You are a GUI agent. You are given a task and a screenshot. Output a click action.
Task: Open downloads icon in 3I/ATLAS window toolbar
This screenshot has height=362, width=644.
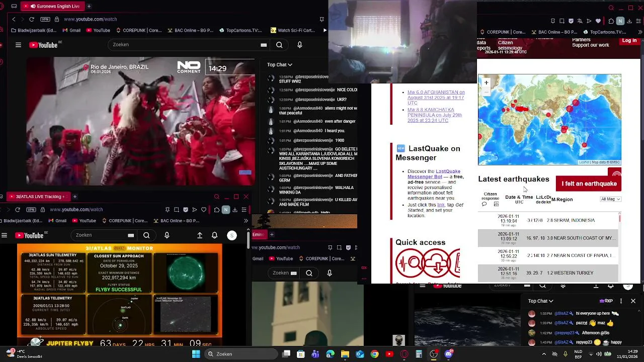[x=235, y=210]
